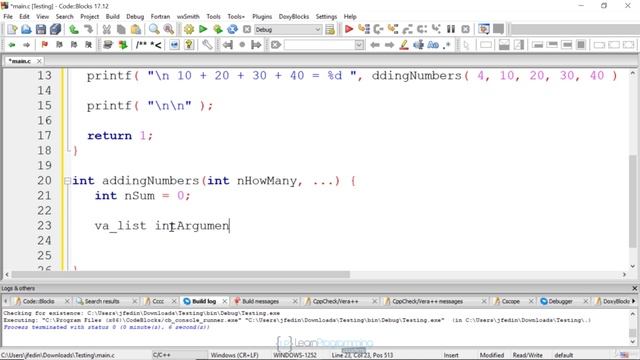Switch to the CppCheck/Vera++ messages tab
Image resolution: width=640 pixels, height=360 pixels.
[x=427, y=301]
